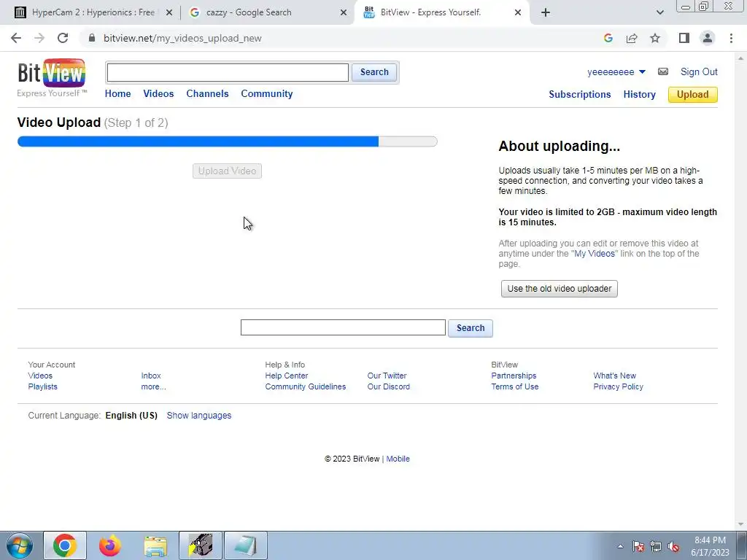Click HyperCam camera icon in taskbar

(201, 545)
